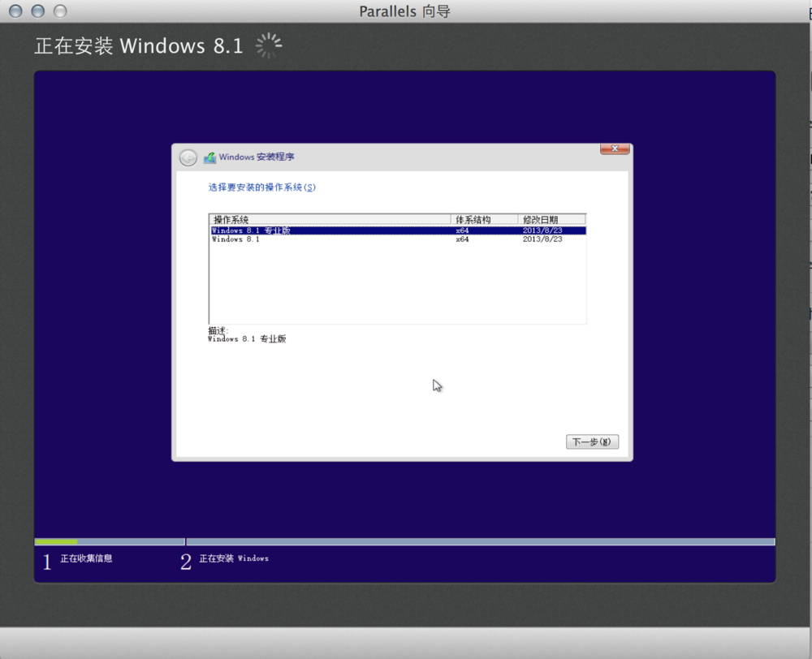Click the 体系结构 column header
812x659 pixels.
[x=484, y=219]
